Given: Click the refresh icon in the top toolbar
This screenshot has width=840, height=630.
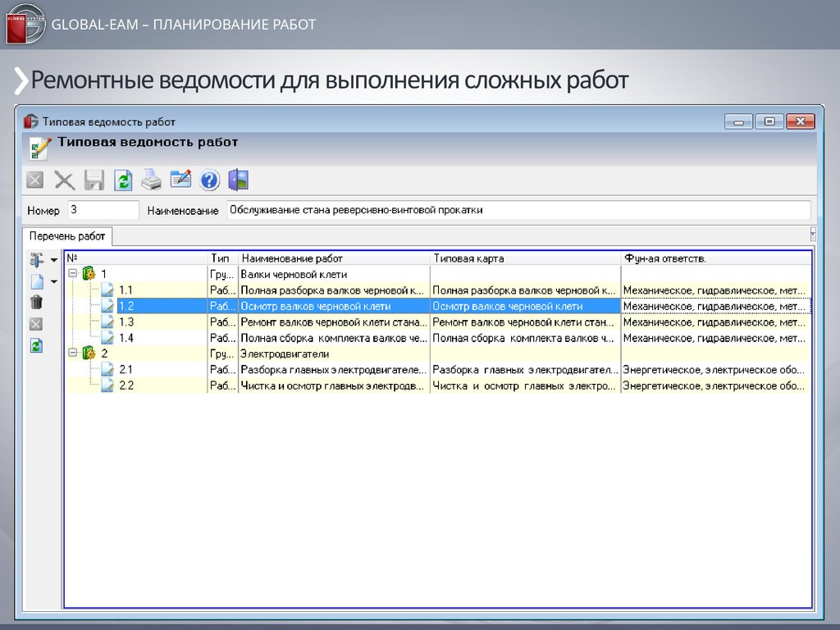Looking at the screenshot, I should pos(123,180).
